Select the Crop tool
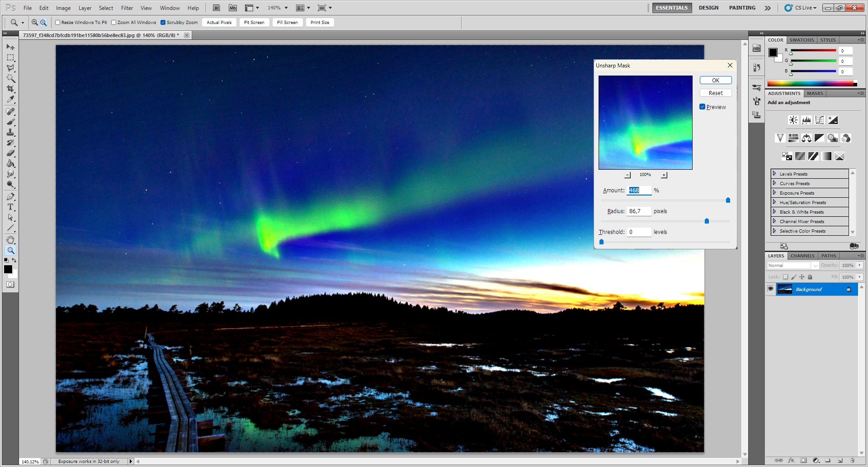 [10, 89]
